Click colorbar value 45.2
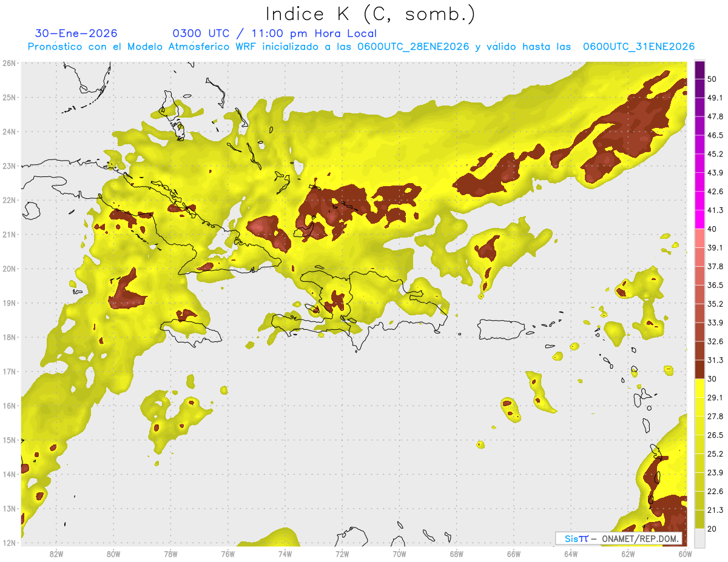Screen dimensions: 728x562 [x=715, y=154]
